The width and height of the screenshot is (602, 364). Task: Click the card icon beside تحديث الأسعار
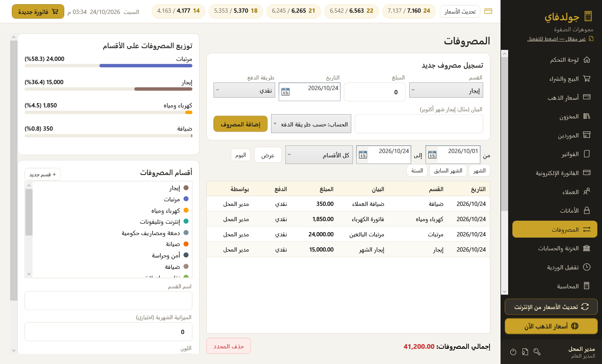click(x=488, y=11)
